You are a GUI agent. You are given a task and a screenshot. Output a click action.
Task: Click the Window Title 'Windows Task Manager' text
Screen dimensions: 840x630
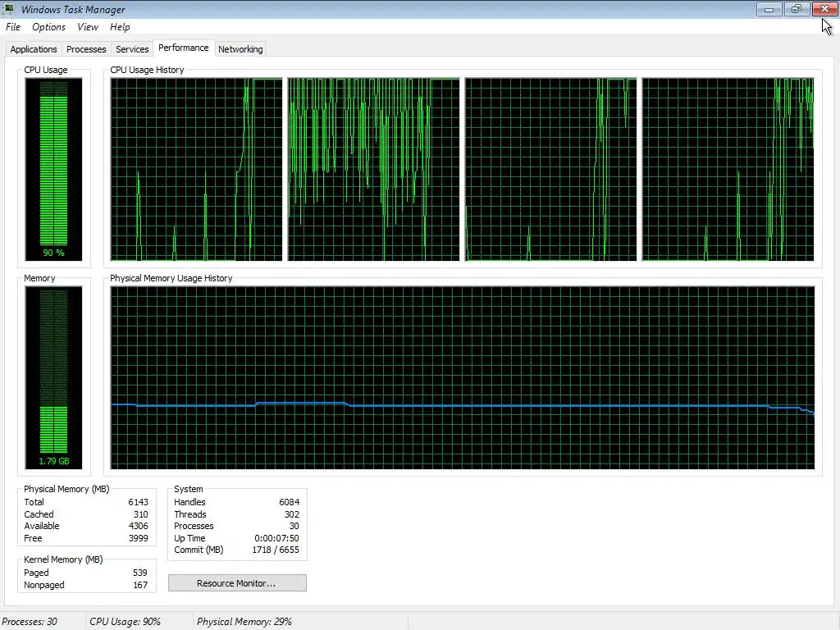[73, 9]
